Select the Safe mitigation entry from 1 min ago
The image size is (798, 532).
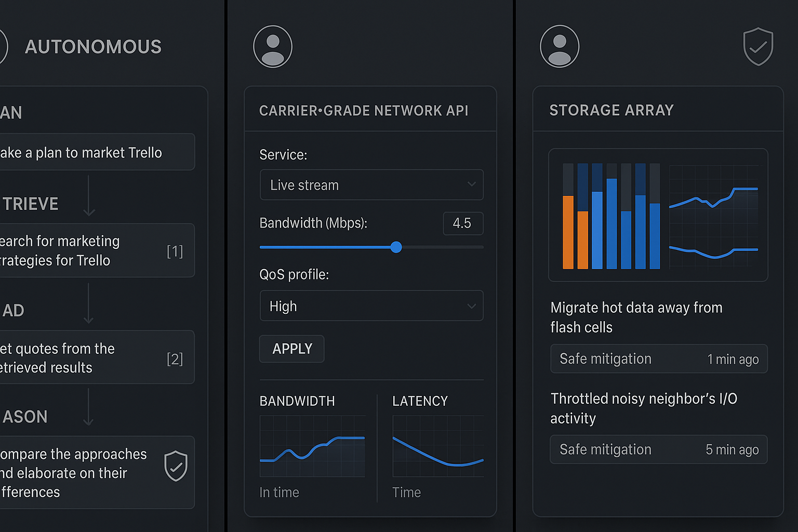tap(658, 359)
